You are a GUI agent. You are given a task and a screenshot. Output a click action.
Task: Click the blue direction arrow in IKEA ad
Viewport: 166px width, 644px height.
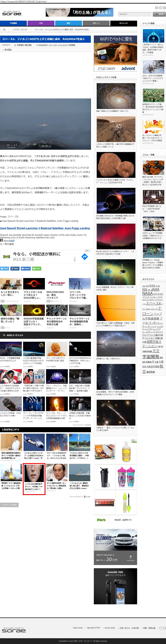pyautogui.click(x=85, y=257)
